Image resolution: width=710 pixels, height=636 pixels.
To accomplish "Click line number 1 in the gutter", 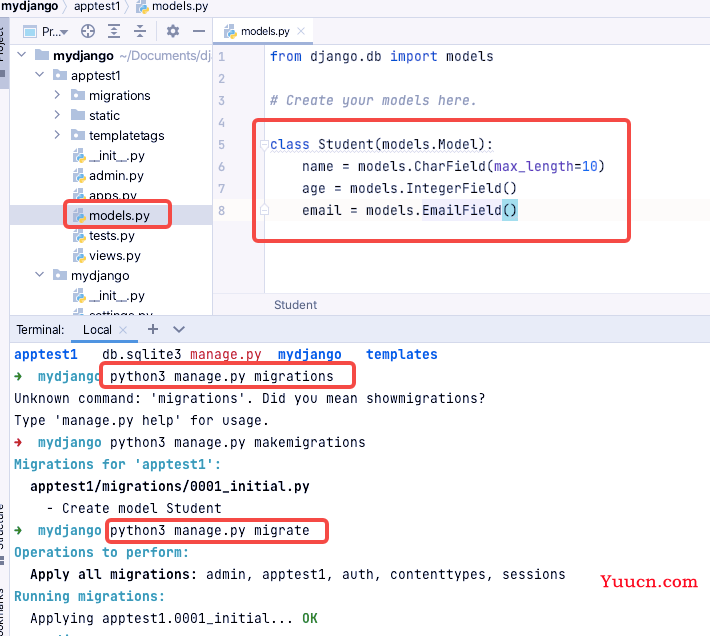I will (221, 57).
